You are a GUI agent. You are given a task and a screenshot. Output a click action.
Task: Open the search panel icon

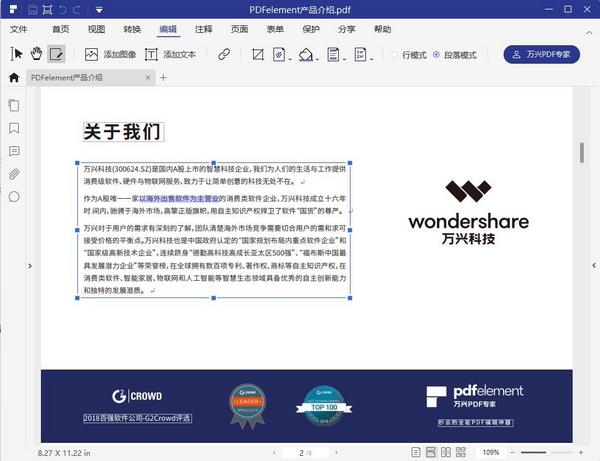(14, 197)
